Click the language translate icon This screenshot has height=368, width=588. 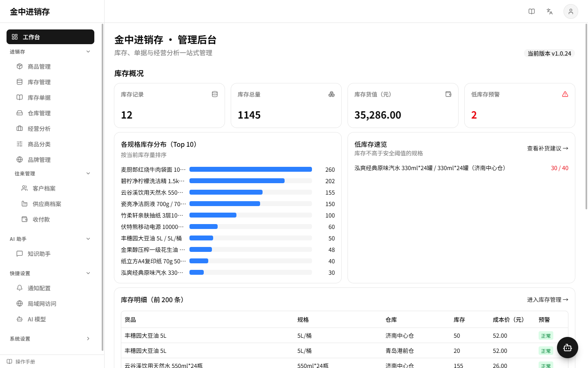550,11
